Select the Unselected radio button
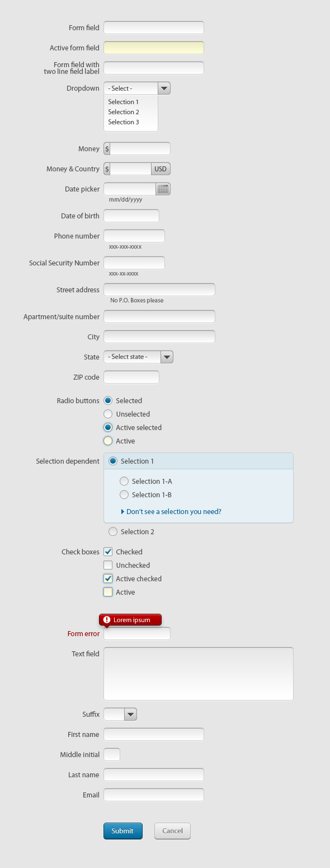Image resolution: width=330 pixels, height=868 pixels. (108, 414)
